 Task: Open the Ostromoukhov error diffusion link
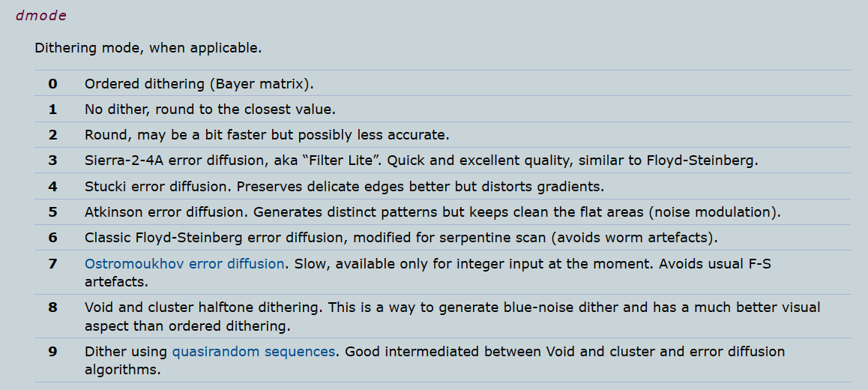click(x=184, y=263)
